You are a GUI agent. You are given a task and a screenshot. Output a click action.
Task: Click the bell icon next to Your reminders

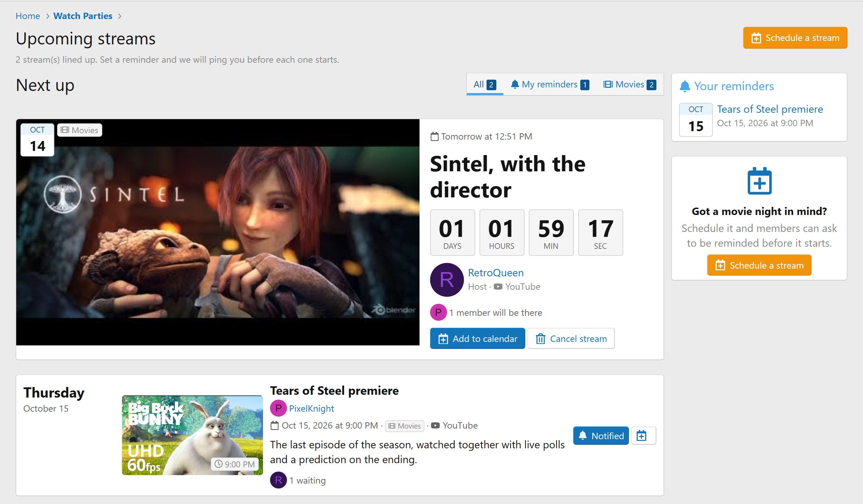click(685, 86)
